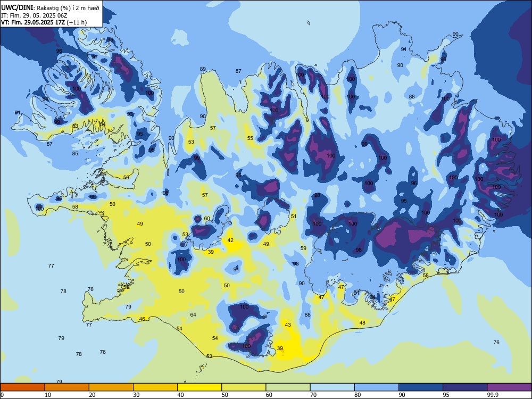Click the orange 10–20 legend swatch
This screenshot has width=532, height=399.
pyautogui.click(x=67, y=387)
